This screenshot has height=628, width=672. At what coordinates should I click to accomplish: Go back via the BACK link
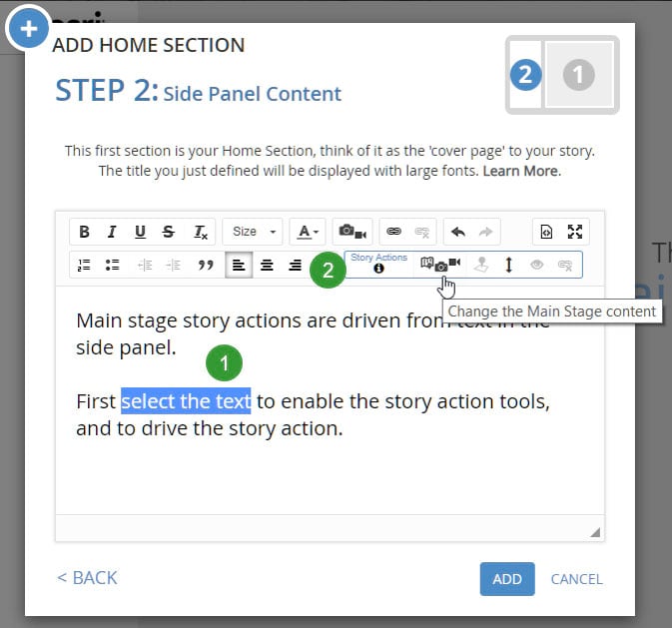[87, 578]
